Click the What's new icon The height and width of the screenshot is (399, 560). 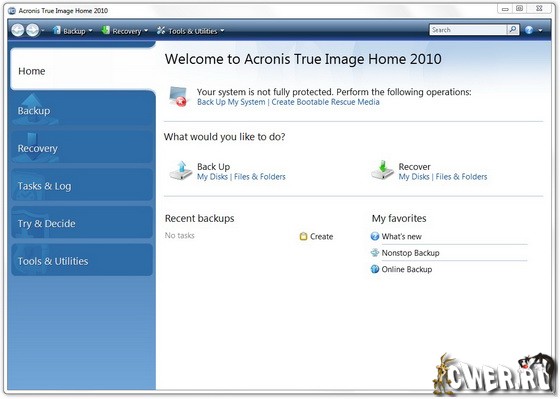coord(375,236)
